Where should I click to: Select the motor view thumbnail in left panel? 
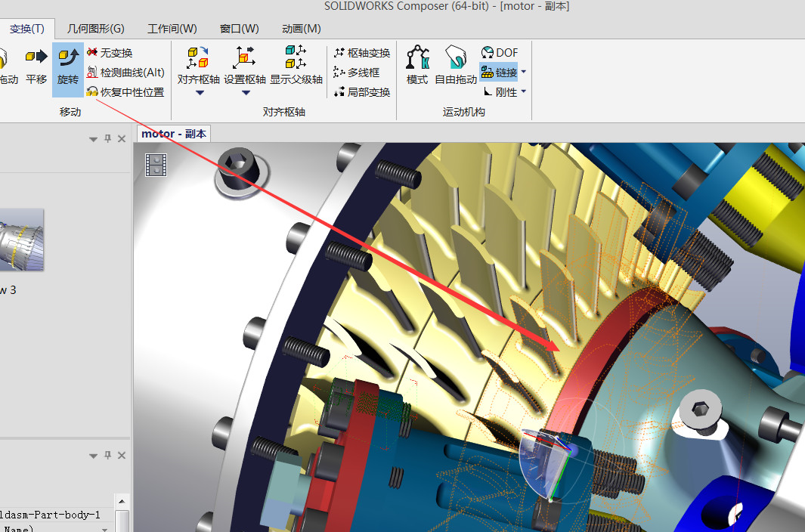(21, 240)
